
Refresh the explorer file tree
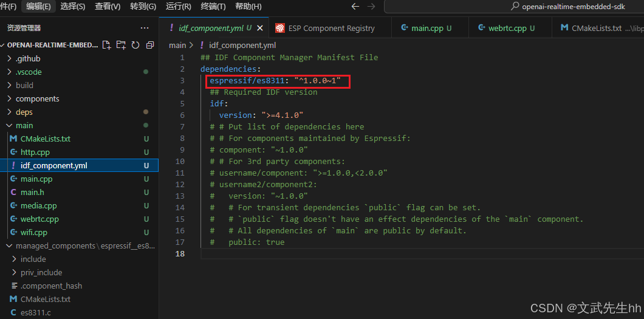click(x=135, y=45)
